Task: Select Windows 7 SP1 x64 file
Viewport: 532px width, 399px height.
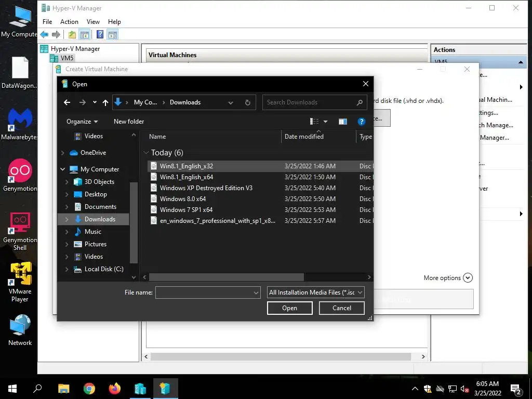Action: 186,209
